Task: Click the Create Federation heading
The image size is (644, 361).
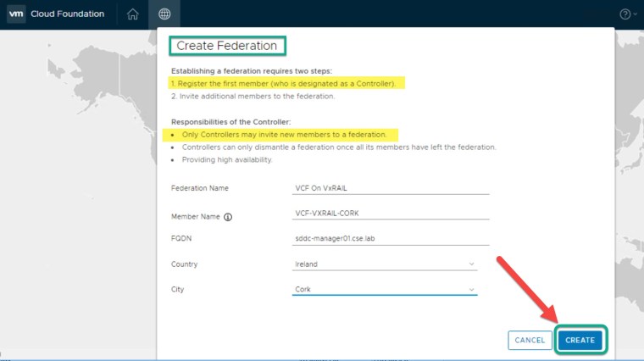Action: (227, 46)
